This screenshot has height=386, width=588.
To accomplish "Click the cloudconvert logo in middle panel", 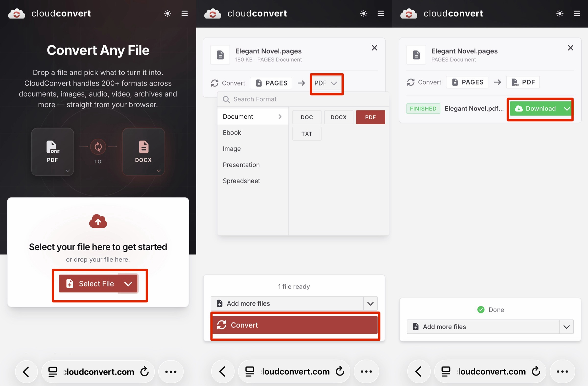I will click(x=245, y=13).
